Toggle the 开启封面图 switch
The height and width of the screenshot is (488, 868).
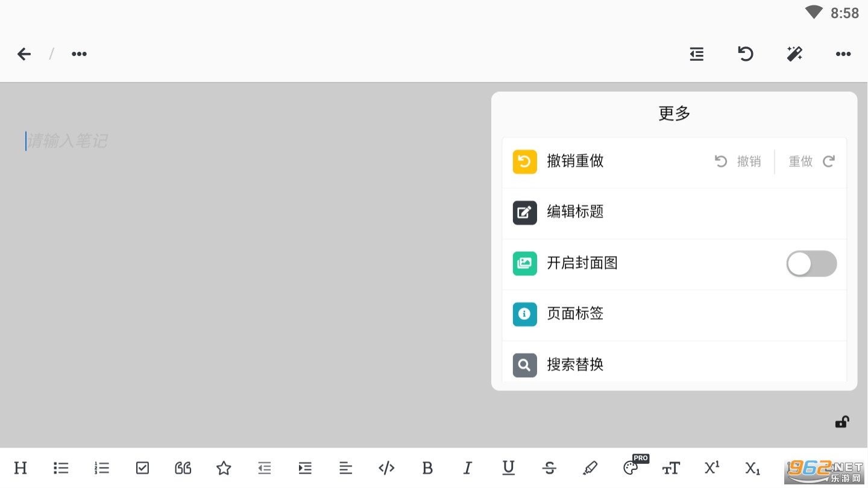pos(811,264)
